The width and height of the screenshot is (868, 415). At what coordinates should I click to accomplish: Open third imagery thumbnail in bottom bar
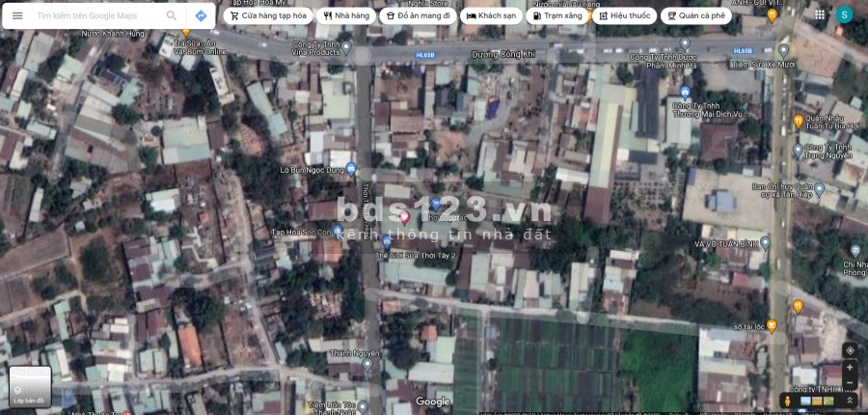(828, 401)
